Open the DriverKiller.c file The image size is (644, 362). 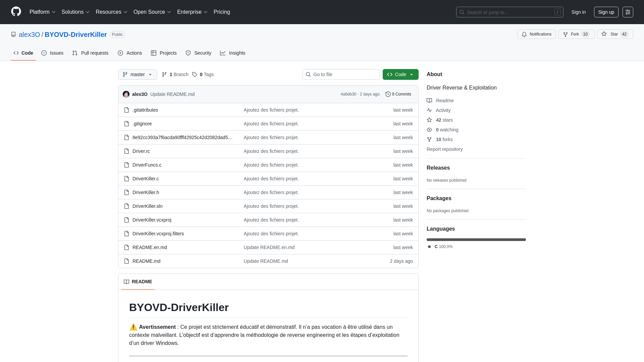point(146,179)
